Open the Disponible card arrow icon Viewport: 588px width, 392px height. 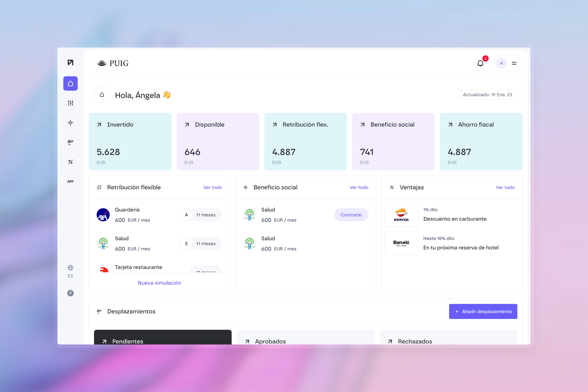point(187,124)
